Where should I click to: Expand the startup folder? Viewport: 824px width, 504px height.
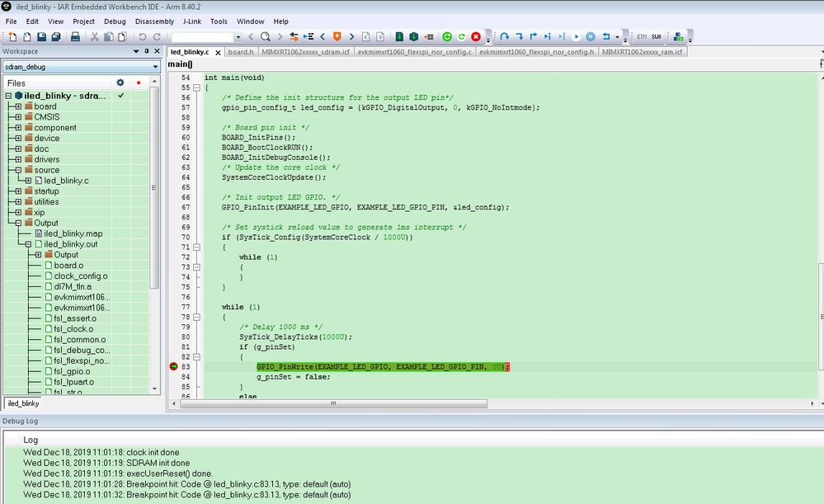click(x=18, y=191)
